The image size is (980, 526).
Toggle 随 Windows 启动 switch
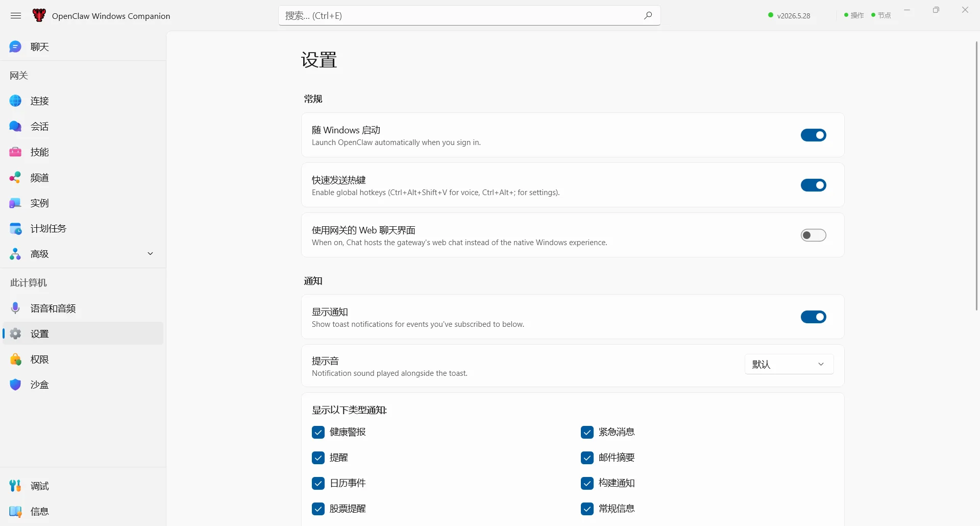814,135
